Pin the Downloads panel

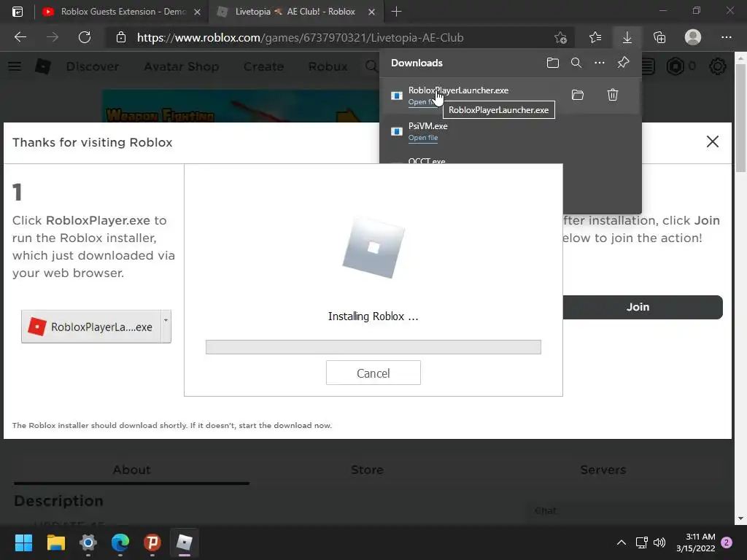(623, 63)
